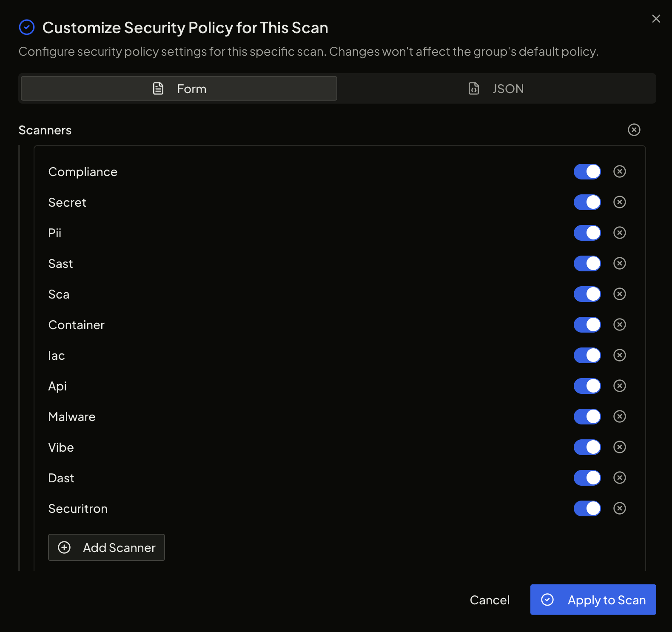Remove the Api scanner with its X icon

click(x=620, y=386)
